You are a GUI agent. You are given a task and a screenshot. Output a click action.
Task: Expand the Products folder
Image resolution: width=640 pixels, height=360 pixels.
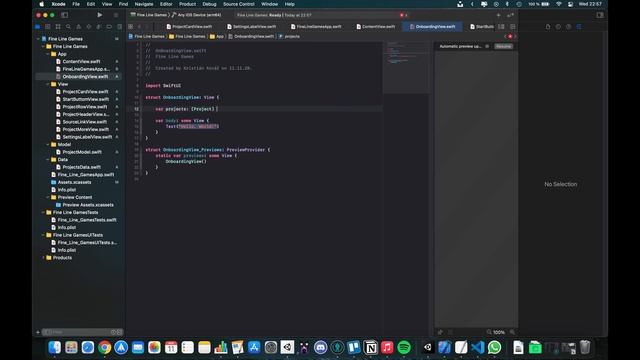tap(43, 258)
